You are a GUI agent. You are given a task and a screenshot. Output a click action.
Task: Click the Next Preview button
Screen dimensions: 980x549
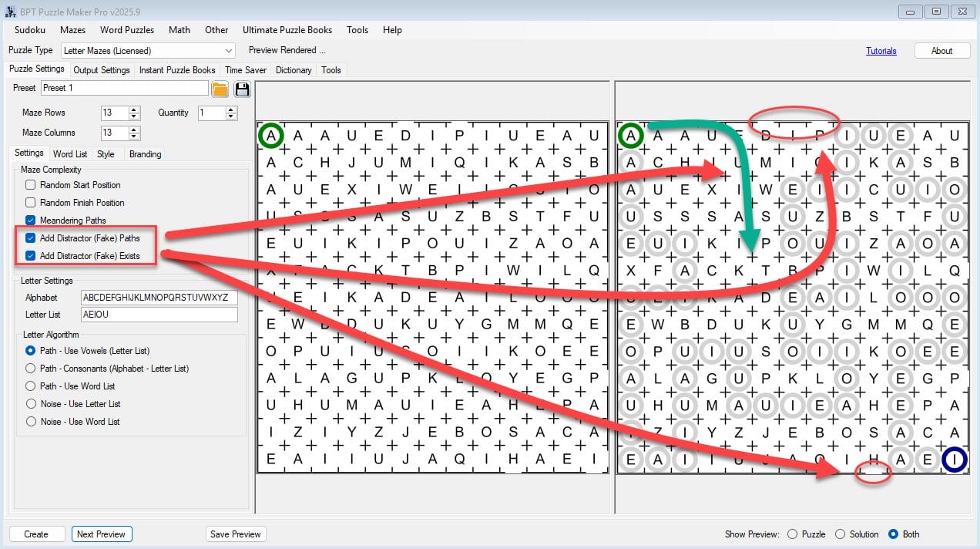pos(102,534)
